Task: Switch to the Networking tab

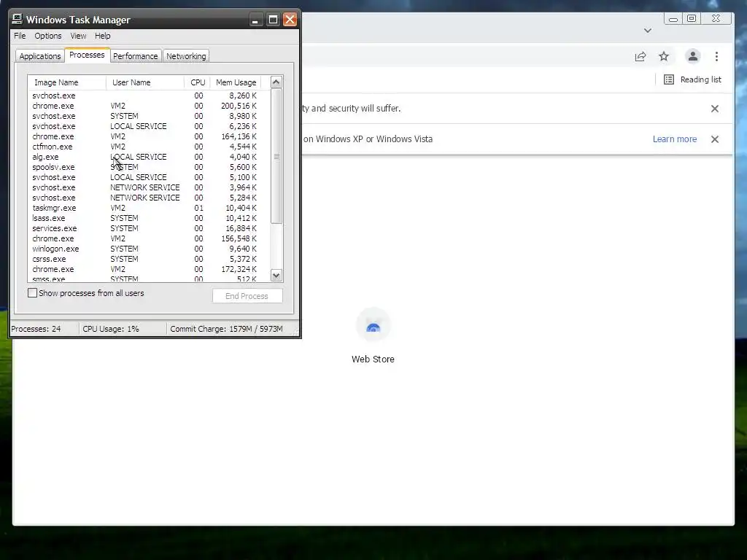Action: (x=186, y=56)
